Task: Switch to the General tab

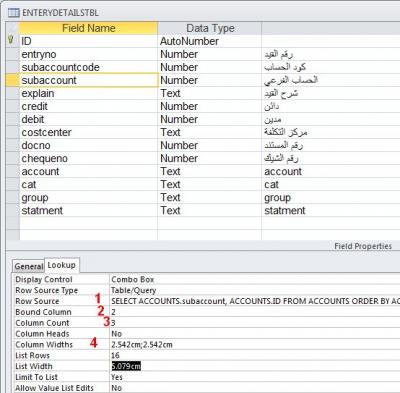Action: (28, 266)
